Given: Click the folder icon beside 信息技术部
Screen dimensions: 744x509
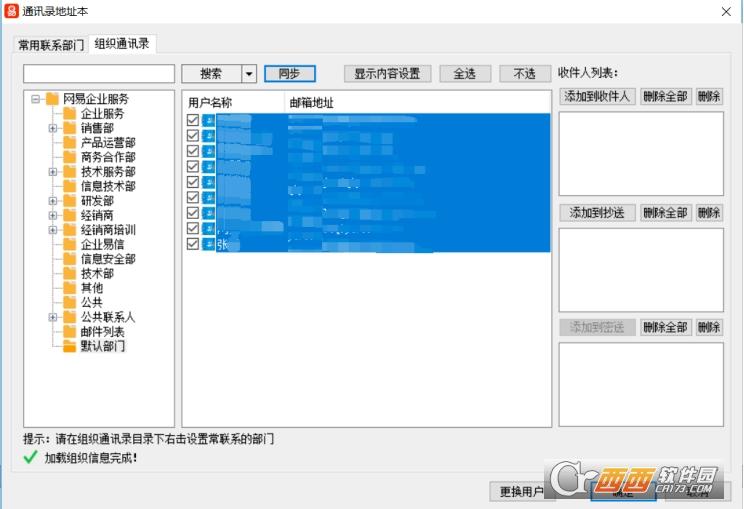Looking at the screenshot, I should point(70,186).
